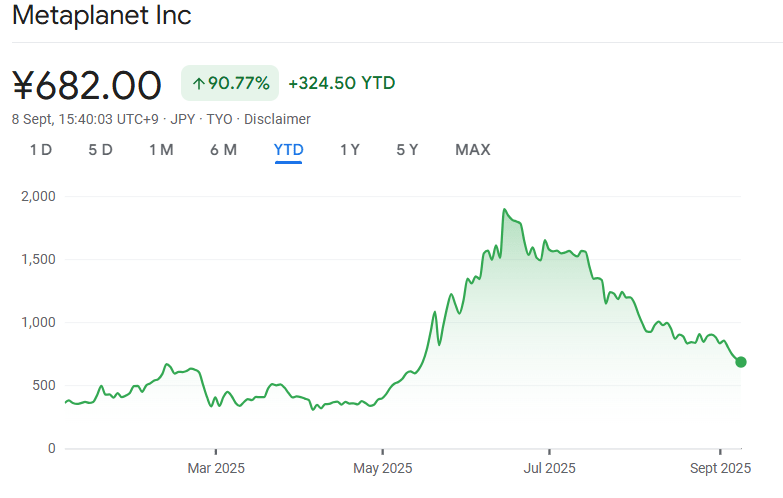Click the +324.50 YTD change text
This screenshot has width=783, height=498.
[341, 83]
